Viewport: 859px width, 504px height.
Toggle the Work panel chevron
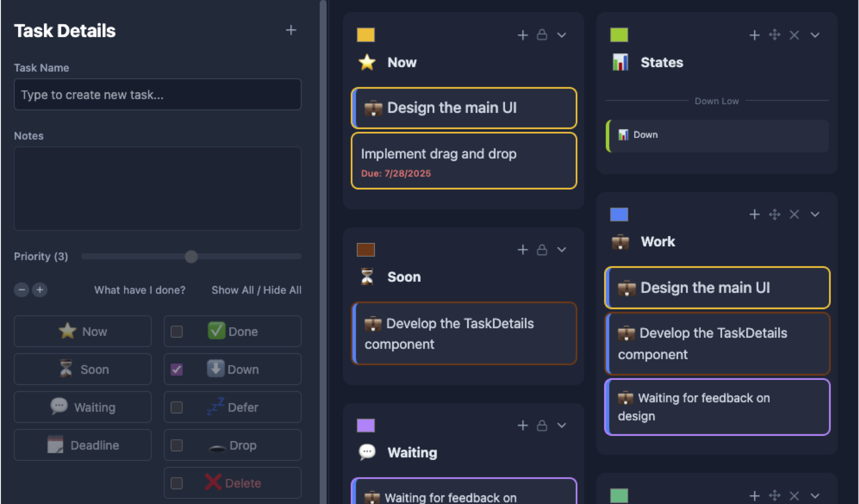click(815, 214)
